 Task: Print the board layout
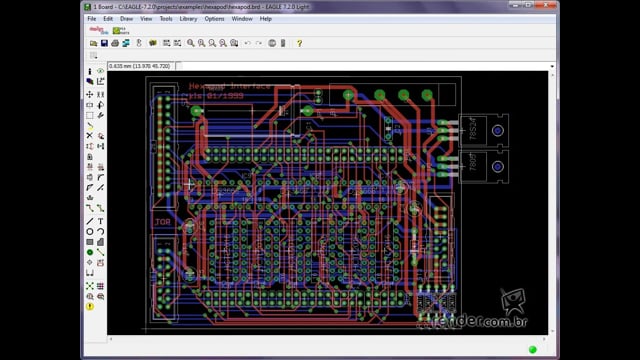[115, 43]
